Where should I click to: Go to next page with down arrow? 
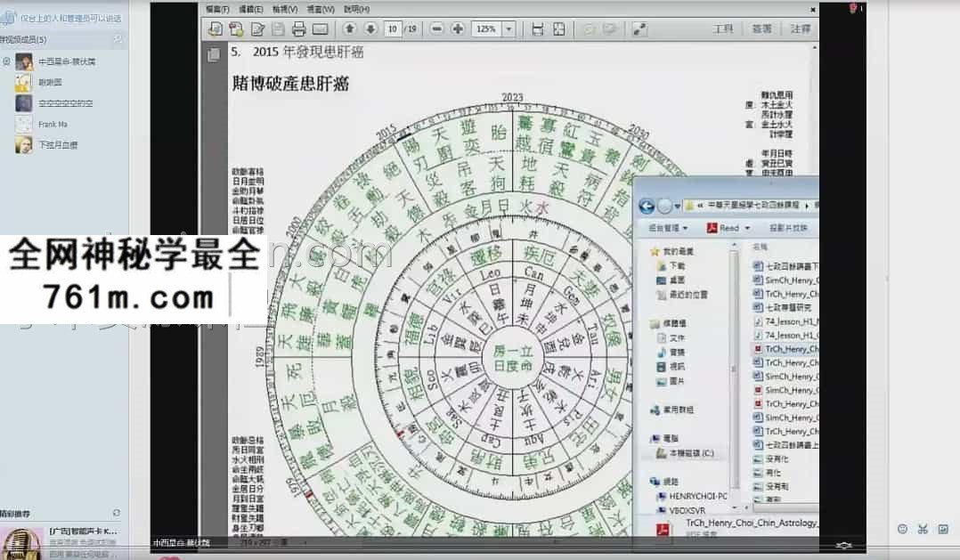tap(370, 28)
